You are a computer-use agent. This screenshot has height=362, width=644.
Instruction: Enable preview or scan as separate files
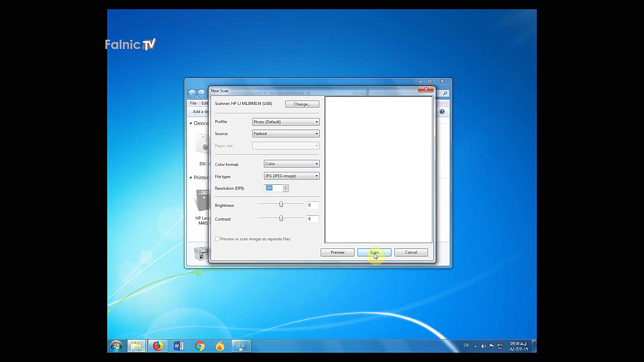217,239
